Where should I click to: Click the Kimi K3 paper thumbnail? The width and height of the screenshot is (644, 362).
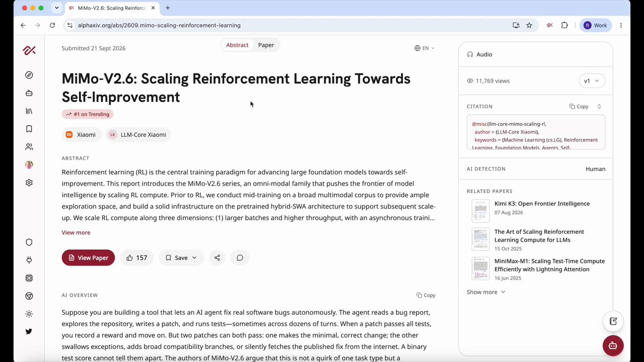point(480,211)
